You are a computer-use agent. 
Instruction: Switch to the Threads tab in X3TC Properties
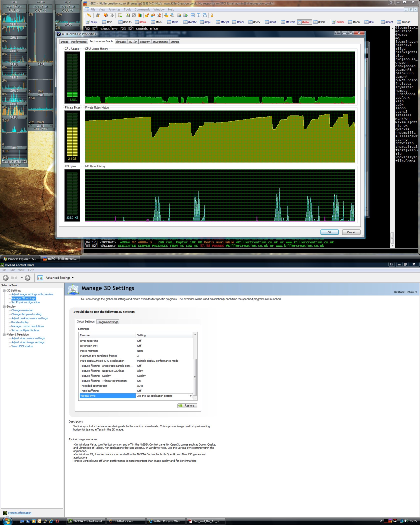pos(121,42)
